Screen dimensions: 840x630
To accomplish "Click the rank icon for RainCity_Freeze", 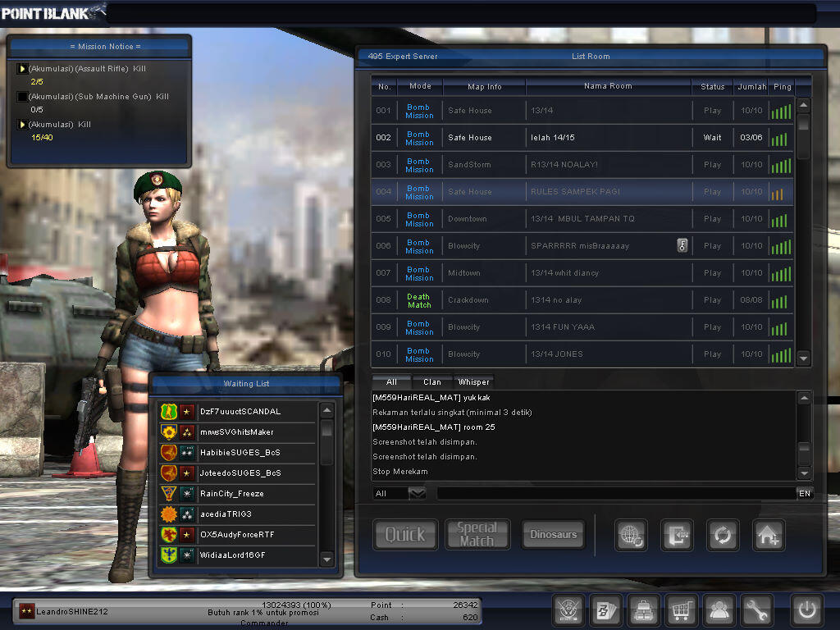I will click(x=186, y=493).
